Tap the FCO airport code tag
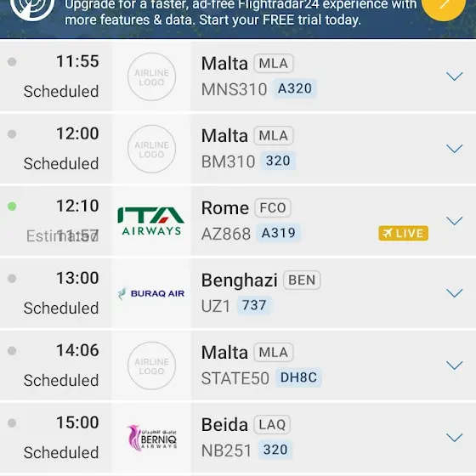The width and height of the screenshot is (476, 476). [273, 208]
